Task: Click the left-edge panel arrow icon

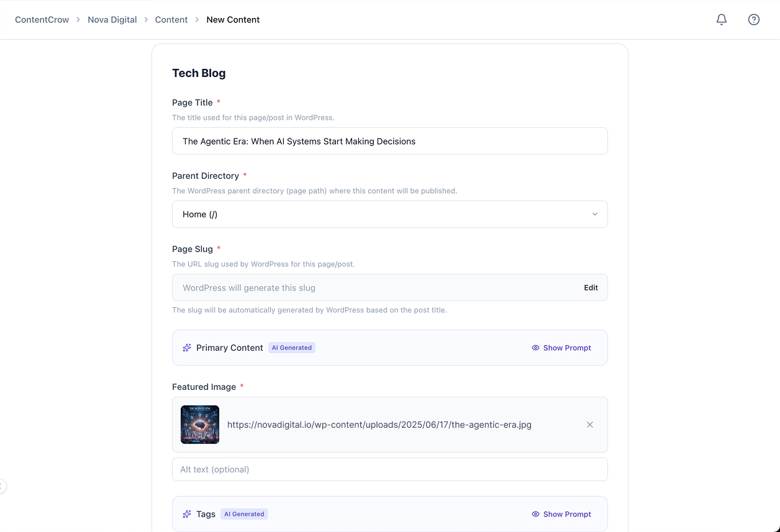Action: pyautogui.click(x=2, y=486)
